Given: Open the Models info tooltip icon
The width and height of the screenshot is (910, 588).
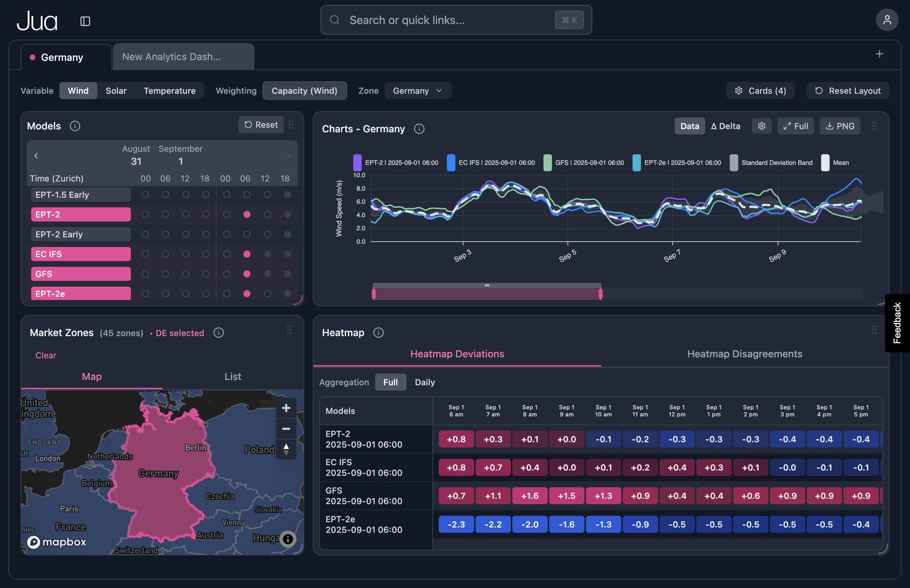Looking at the screenshot, I should (75, 126).
